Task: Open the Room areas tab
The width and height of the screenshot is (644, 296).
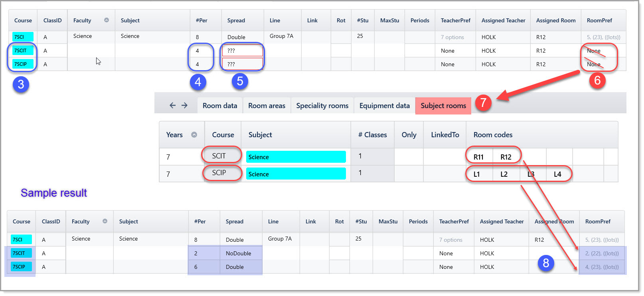Action: 267,106
